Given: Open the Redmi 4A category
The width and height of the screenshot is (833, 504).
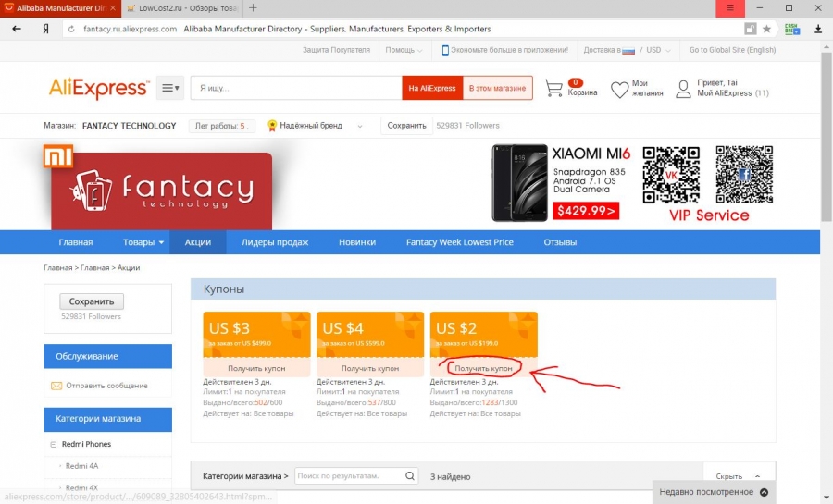Looking at the screenshot, I should 81,466.
